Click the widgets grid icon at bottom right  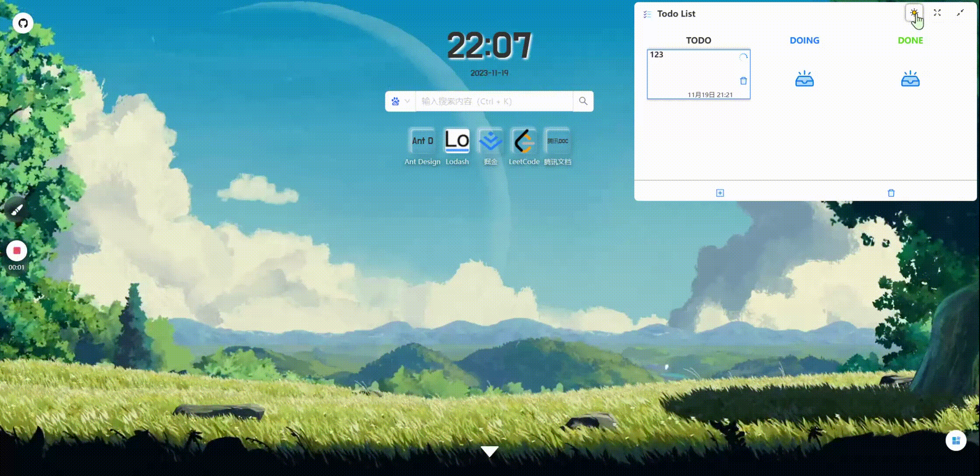955,441
